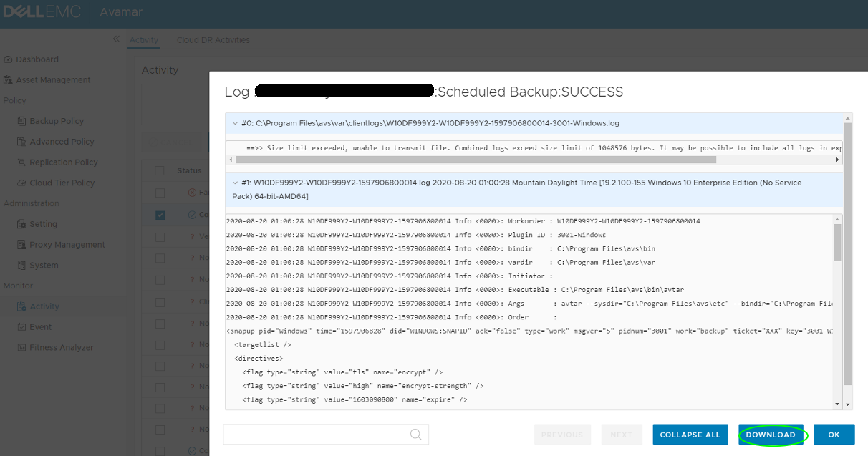Tick the checkbox of the failed activity row
868x456 pixels.
[160, 193]
